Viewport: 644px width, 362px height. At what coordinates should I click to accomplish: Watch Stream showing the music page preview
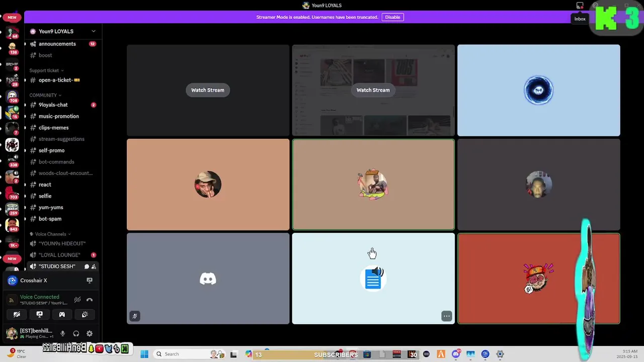(373, 90)
